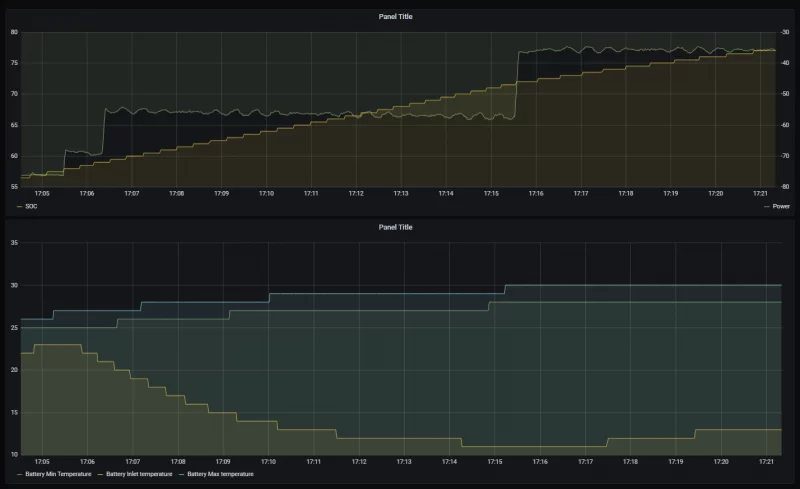800x489 pixels.
Task: Click the Power legend color line
Action: pos(767,206)
